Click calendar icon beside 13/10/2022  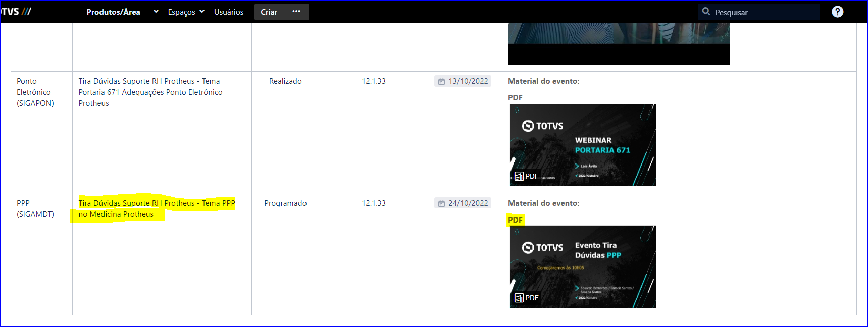[441, 81]
